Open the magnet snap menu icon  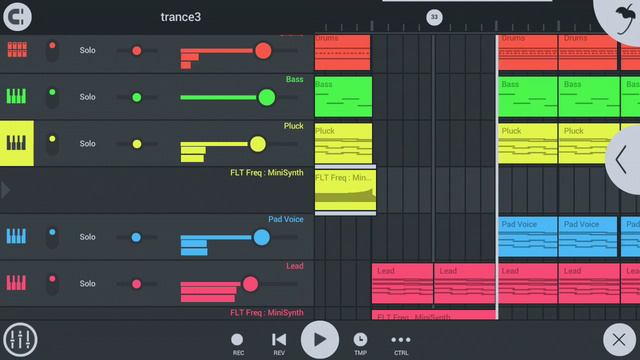[x=17, y=16]
